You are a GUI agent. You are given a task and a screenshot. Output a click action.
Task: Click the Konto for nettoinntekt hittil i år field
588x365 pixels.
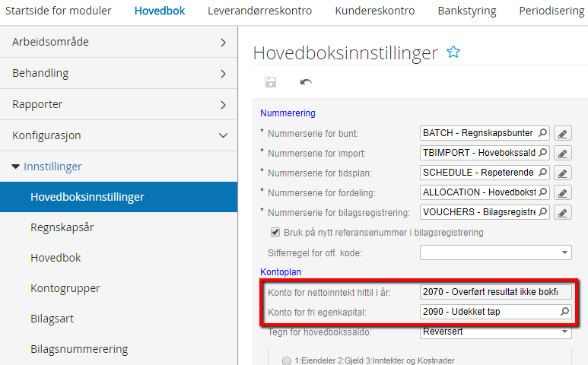pos(496,292)
